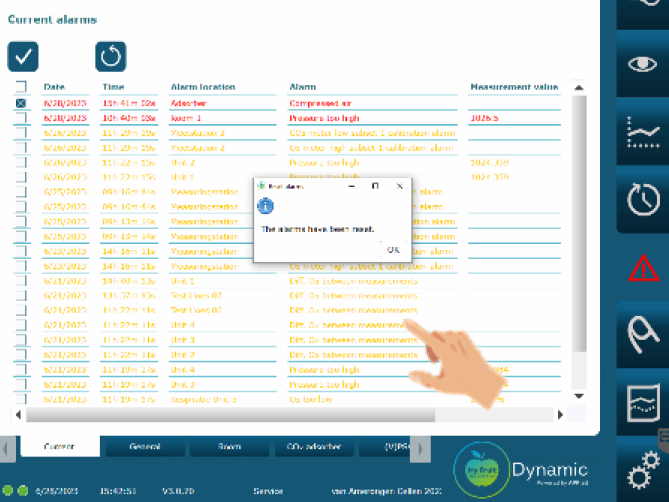Image resolution: width=669 pixels, height=502 pixels.
Task: Toggle the select-all checkbox in table header
Action: [x=20, y=88]
